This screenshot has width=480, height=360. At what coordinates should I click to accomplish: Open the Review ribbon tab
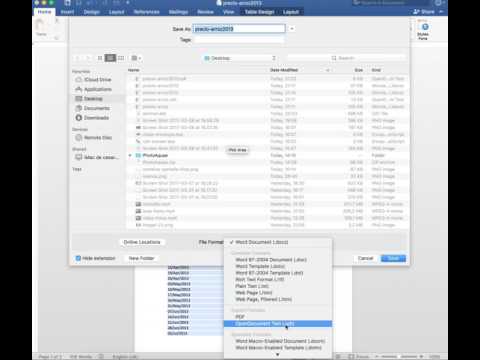(x=205, y=12)
